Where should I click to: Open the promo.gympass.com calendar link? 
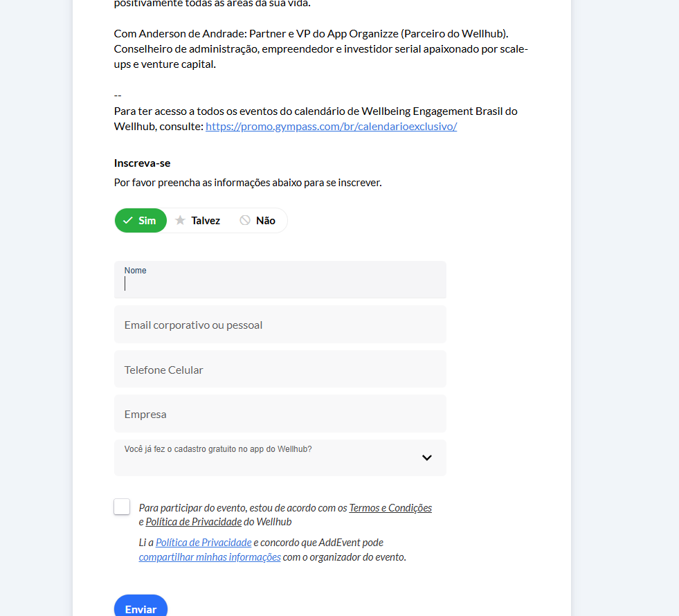pos(331,127)
